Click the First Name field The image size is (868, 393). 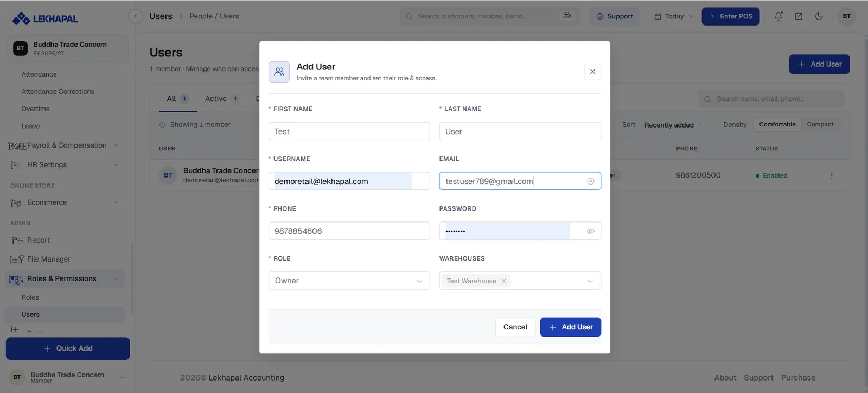(x=349, y=131)
